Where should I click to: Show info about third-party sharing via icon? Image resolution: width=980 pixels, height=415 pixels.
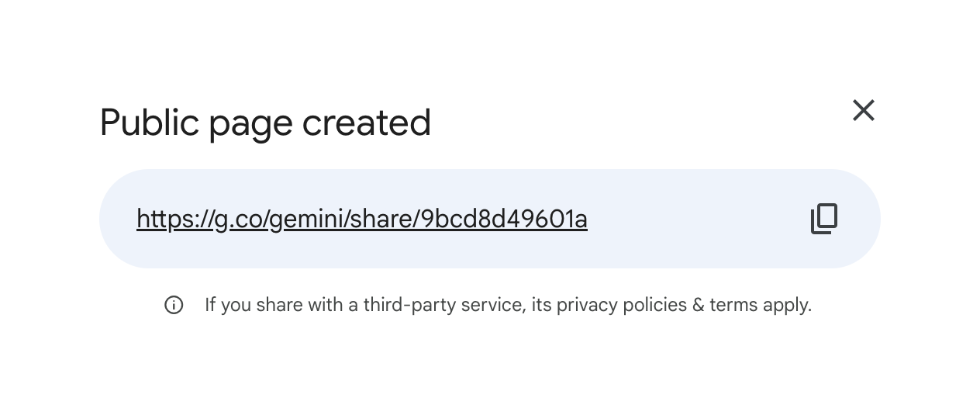pyautogui.click(x=174, y=305)
